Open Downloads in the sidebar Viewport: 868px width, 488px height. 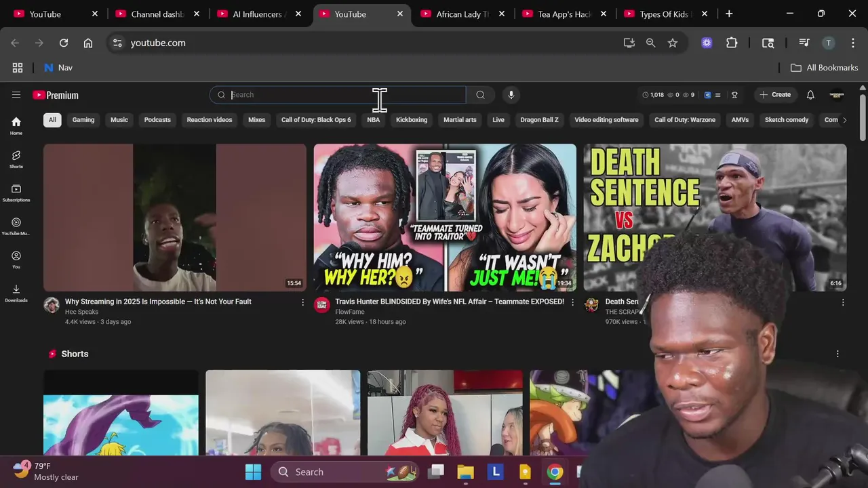pyautogui.click(x=16, y=293)
